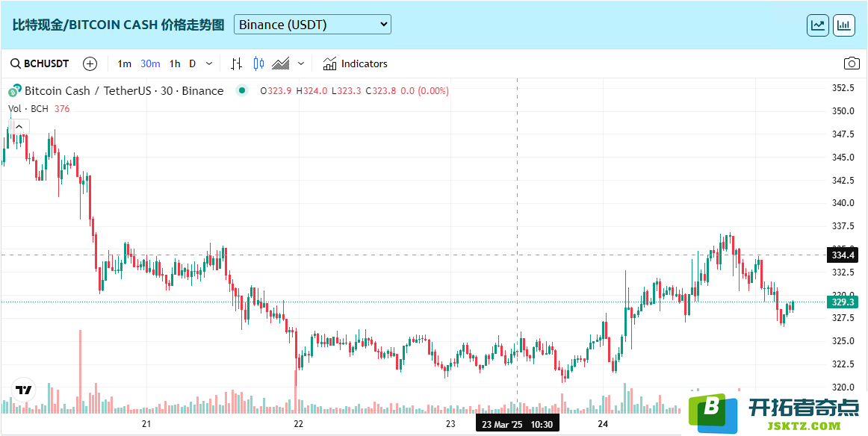Image resolution: width=868 pixels, height=436 pixels.
Task: Click the green market status dot
Action: 241,91
